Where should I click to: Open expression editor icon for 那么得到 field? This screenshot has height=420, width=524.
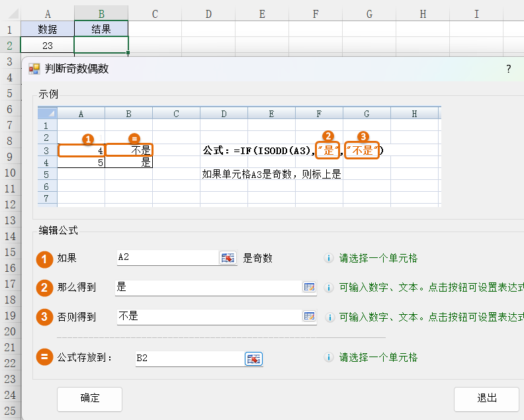pyautogui.click(x=309, y=287)
